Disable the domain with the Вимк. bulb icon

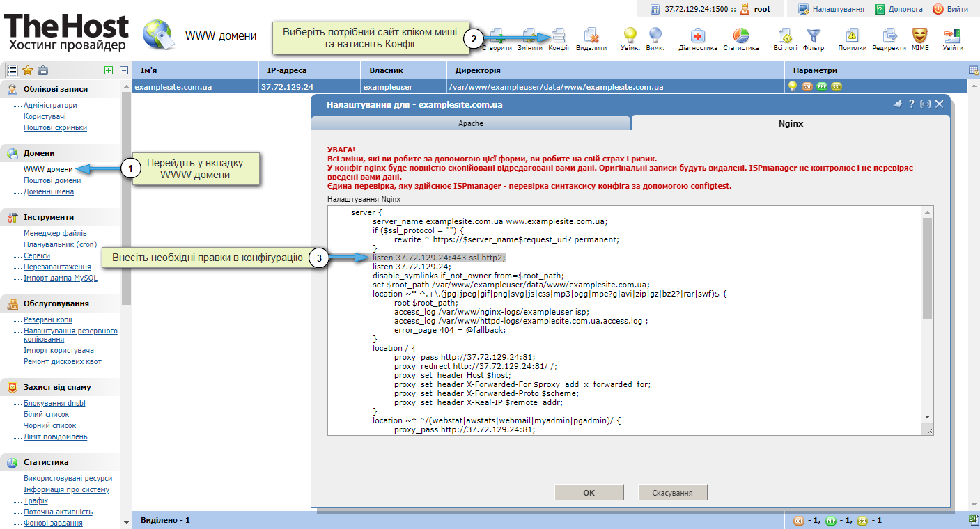655,34
